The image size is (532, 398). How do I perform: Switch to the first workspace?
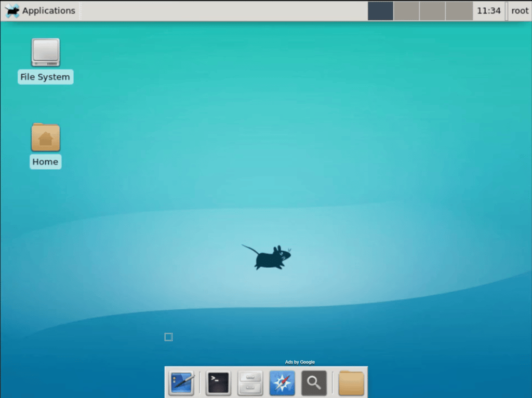point(380,11)
